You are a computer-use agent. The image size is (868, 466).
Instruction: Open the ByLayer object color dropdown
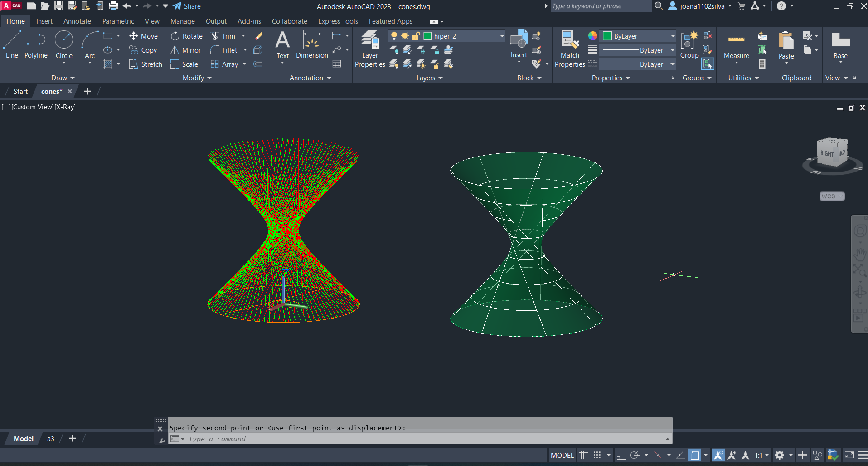pos(673,36)
